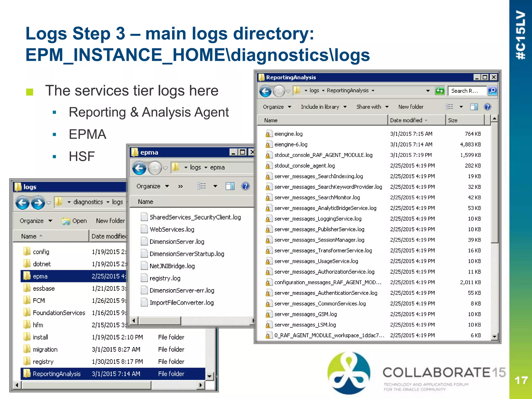The width and height of the screenshot is (532, 399).
Task: Select server_messages_LSM.log file
Action: (305, 325)
